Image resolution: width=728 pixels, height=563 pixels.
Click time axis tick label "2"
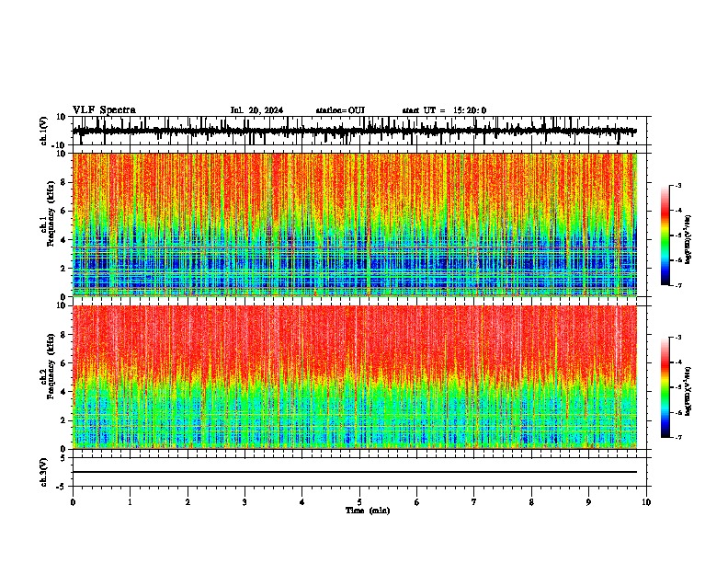click(188, 502)
